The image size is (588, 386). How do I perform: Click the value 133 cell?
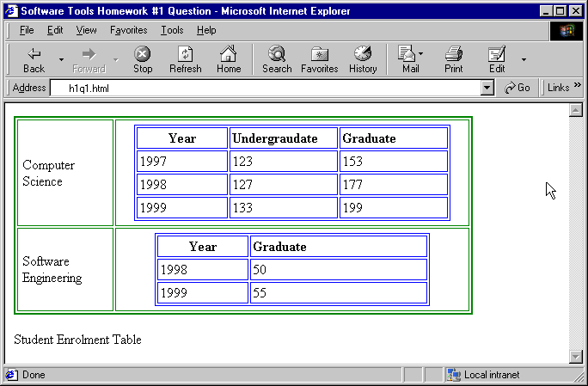pyautogui.click(x=284, y=207)
